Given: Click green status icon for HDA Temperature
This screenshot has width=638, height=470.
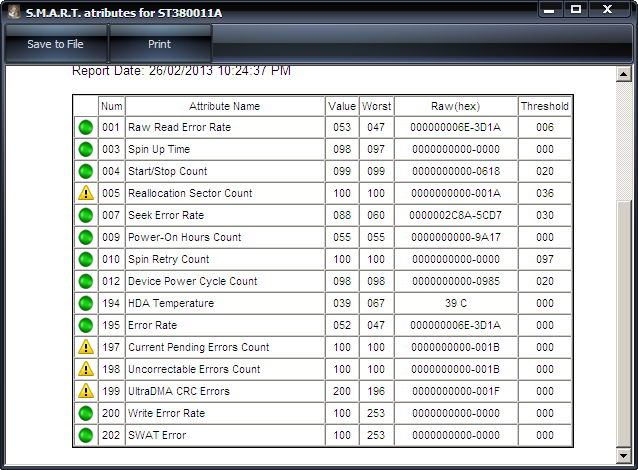Looking at the screenshot, I should 86,303.
